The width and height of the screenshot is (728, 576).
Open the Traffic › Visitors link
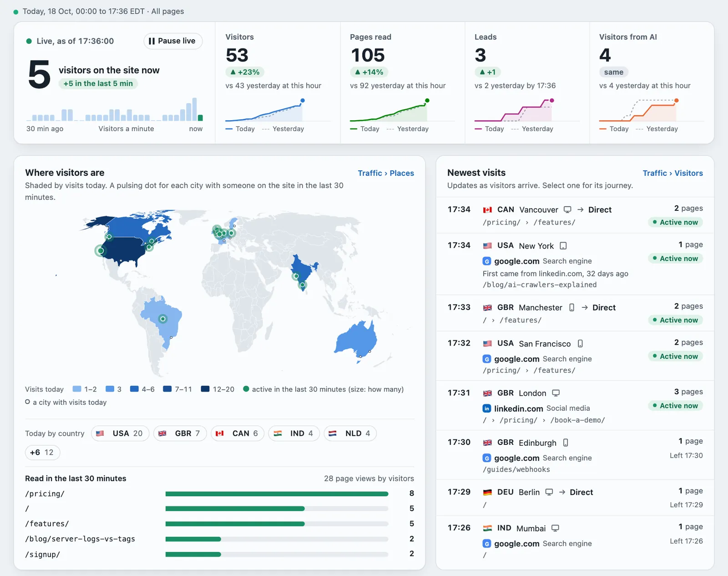672,173
